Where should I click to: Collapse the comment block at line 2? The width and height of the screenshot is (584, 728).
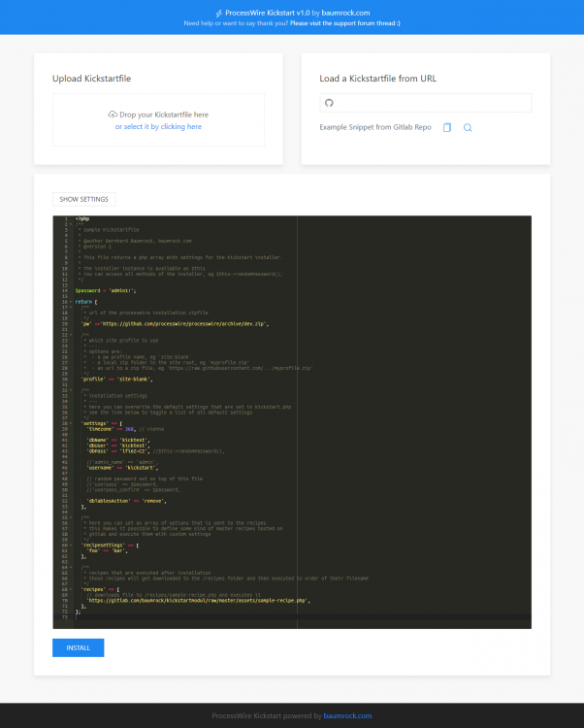(71, 224)
